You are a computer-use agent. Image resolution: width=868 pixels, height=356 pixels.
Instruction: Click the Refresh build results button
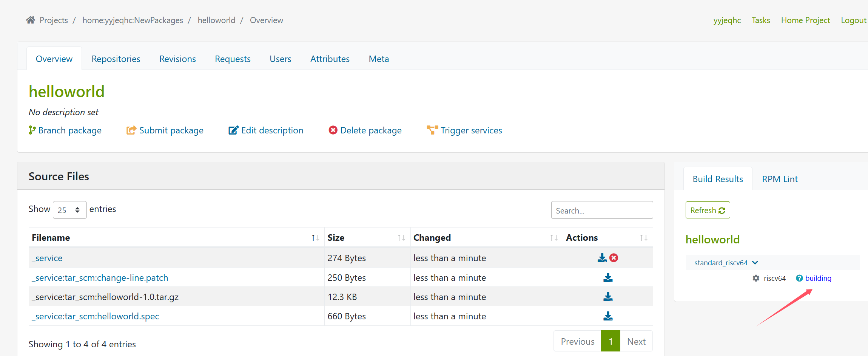(708, 210)
